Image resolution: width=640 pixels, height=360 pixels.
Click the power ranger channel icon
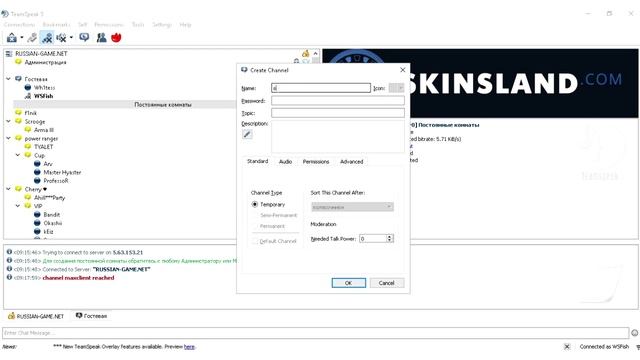click(18, 138)
